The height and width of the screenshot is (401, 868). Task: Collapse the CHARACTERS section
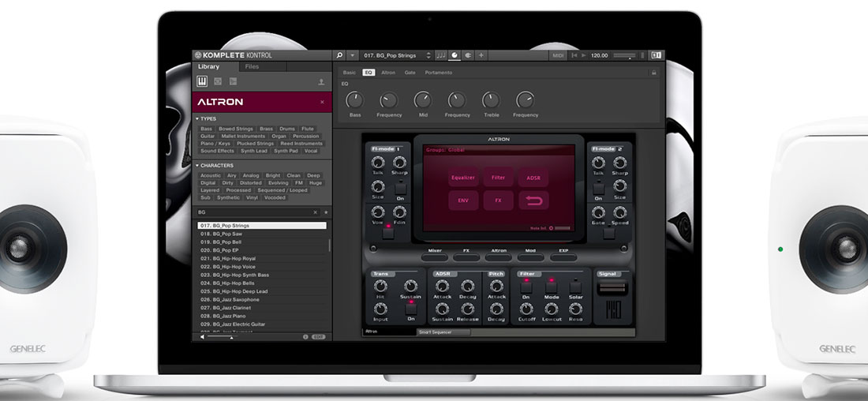click(214, 165)
